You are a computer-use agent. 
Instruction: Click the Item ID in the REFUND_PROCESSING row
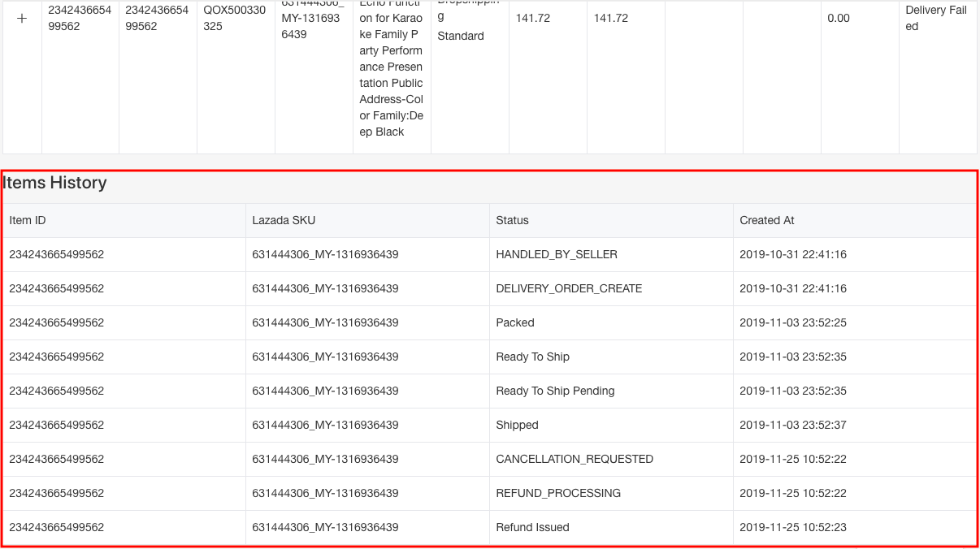coord(57,493)
